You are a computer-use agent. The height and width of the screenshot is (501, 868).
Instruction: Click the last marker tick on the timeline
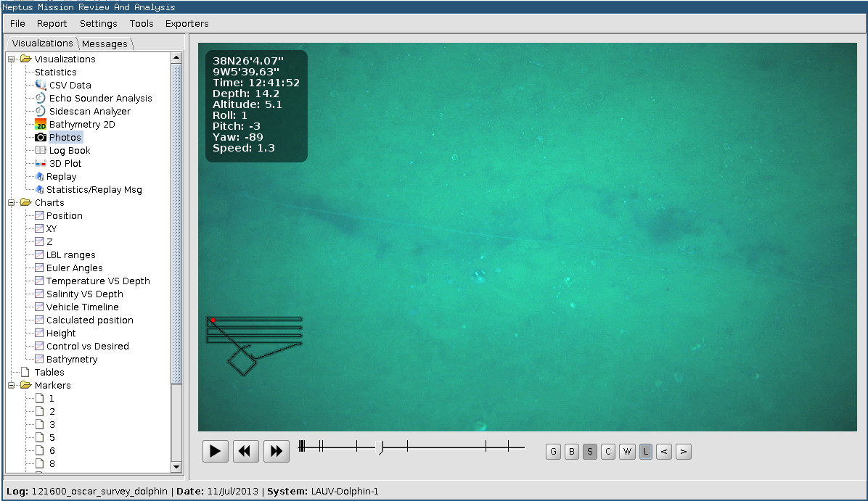click(x=508, y=446)
